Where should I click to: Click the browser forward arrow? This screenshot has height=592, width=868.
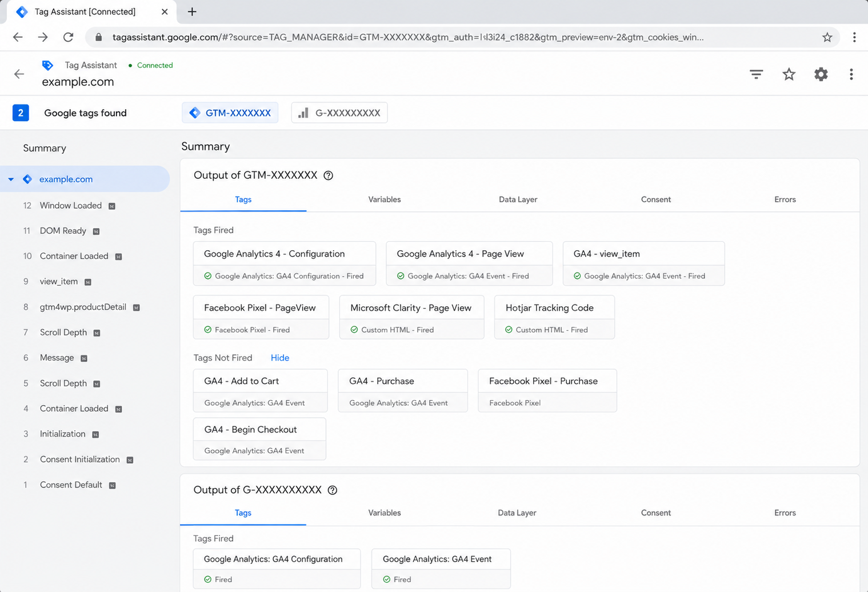tap(43, 37)
